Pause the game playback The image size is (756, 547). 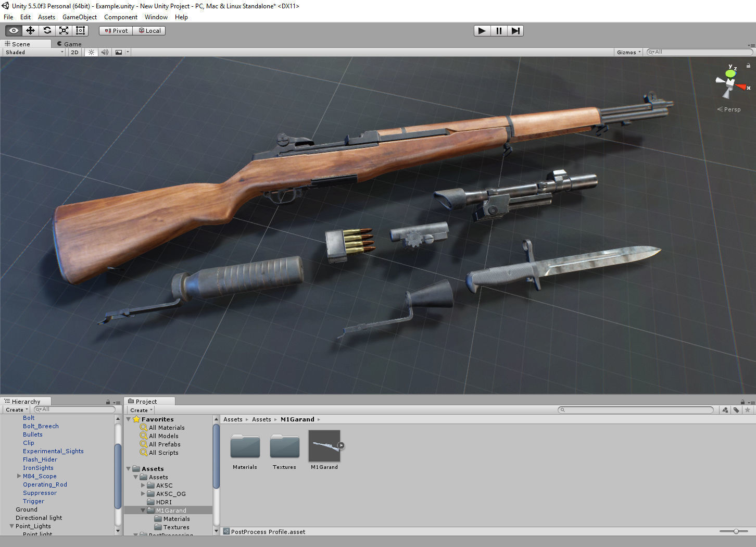pos(499,31)
